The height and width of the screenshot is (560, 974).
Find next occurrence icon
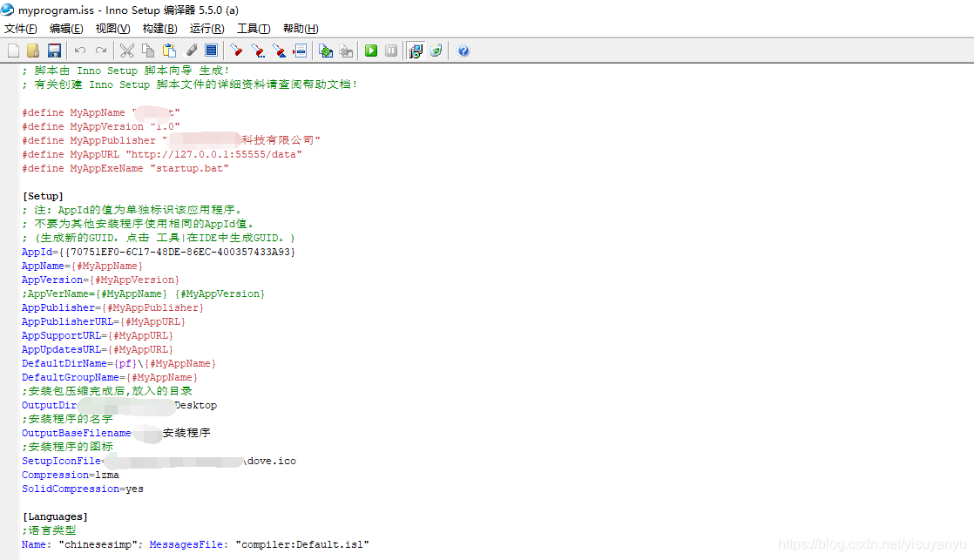(x=258, y=51)
